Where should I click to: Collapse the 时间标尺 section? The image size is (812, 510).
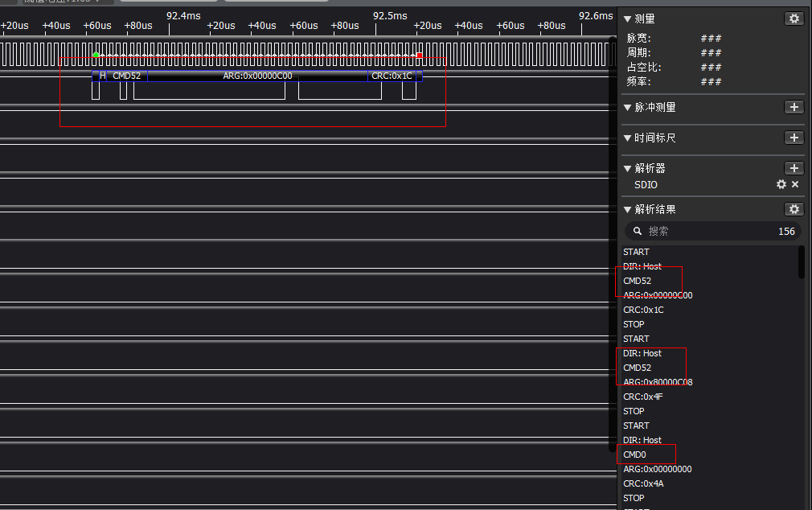click(628, 138)
